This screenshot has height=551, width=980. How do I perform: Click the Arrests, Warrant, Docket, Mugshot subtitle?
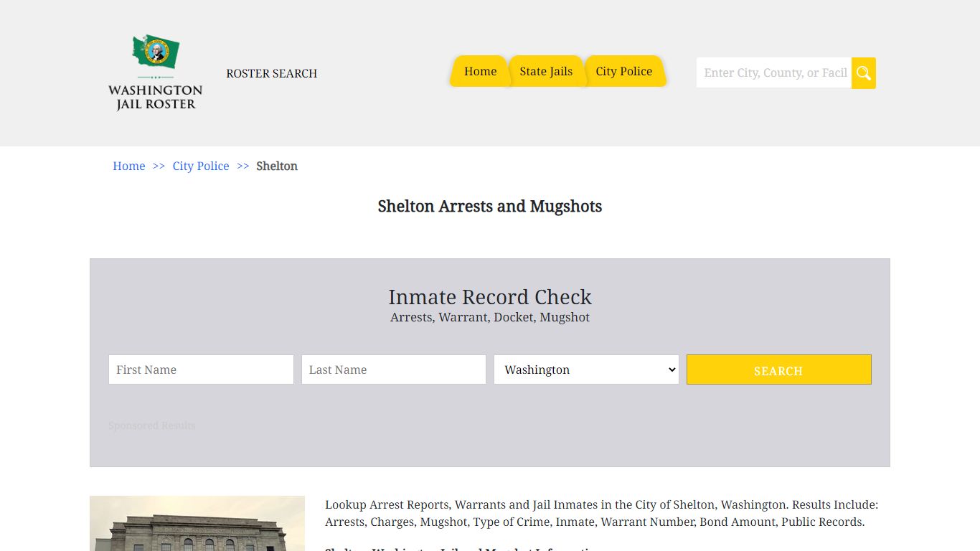coord(490,317)
